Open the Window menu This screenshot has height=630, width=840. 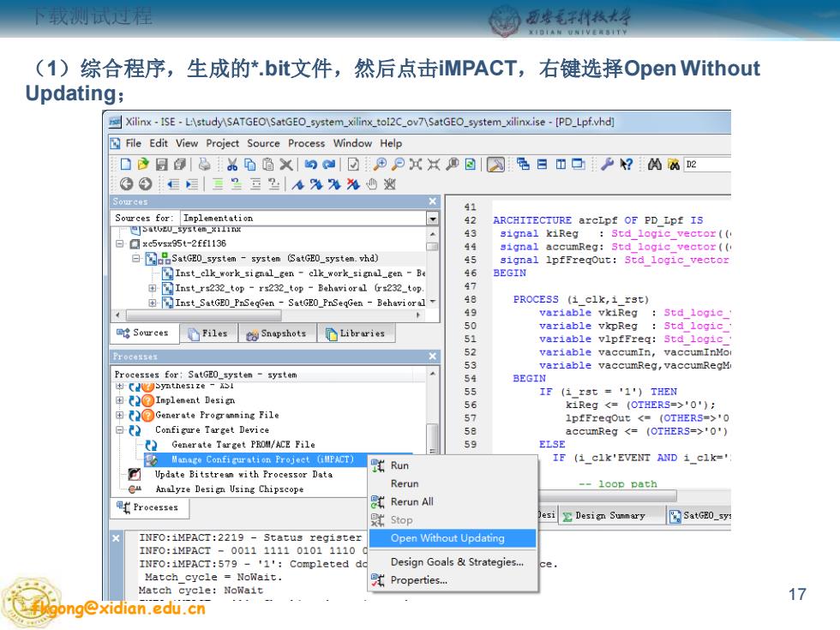coord(352,144)
